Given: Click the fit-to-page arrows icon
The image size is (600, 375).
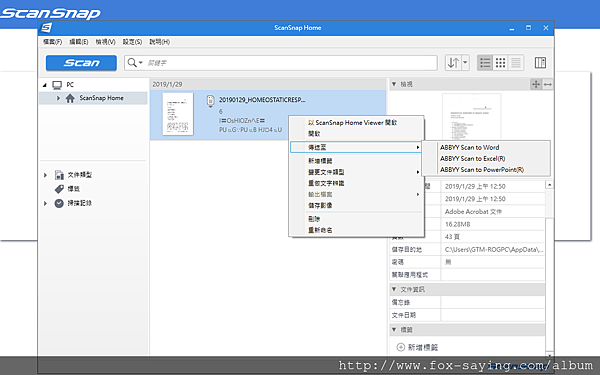Looking at the screenshot, I should [x=536, y=85].
